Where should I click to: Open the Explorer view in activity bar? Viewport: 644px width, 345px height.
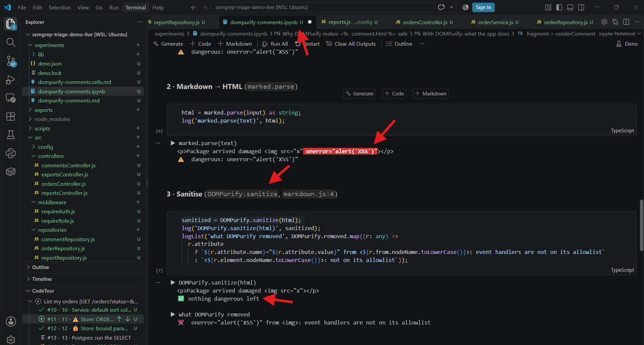(11, 24)
